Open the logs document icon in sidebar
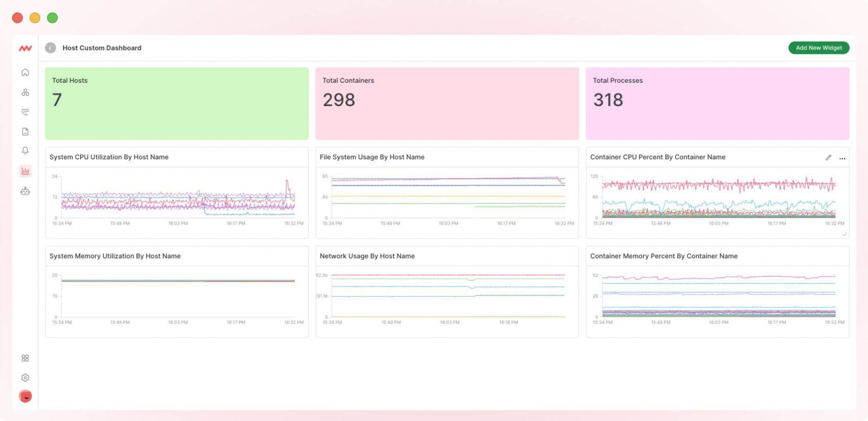Screen dimensions: 868x421 pos(25,131)
